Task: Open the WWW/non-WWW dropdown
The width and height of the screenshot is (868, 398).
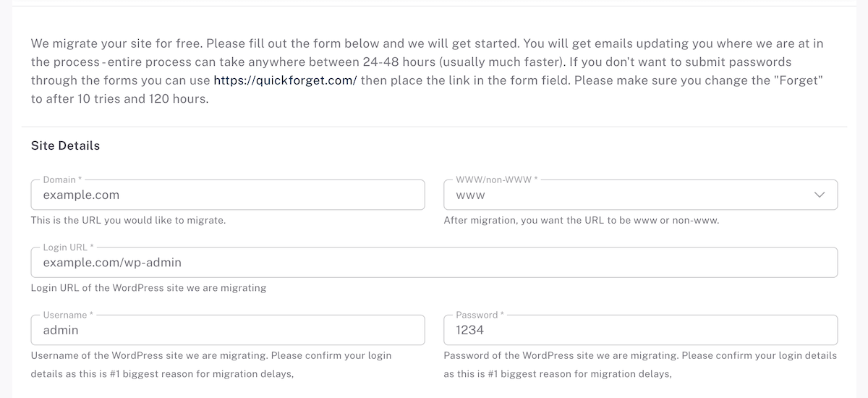Action: tap(640, 195)
